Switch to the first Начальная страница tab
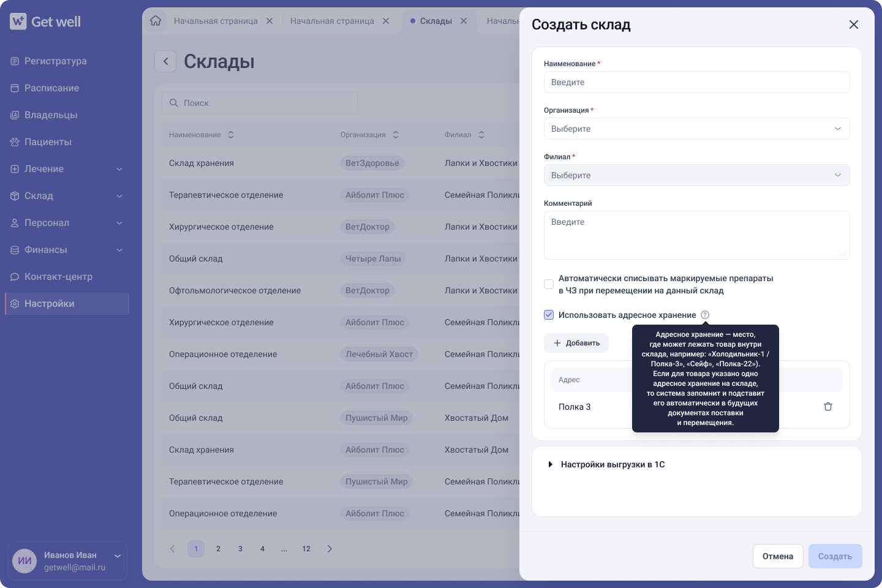Screen dimensions: 882x588 point(216,21)
